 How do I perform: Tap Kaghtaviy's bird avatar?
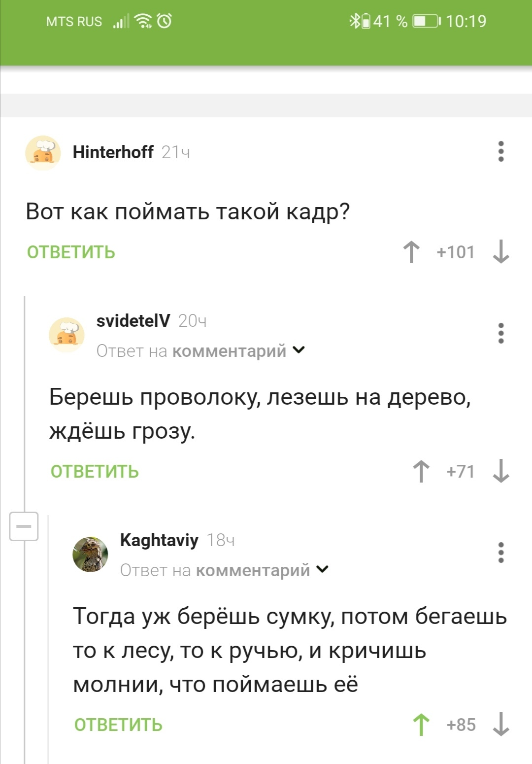[x=90, y=554]
